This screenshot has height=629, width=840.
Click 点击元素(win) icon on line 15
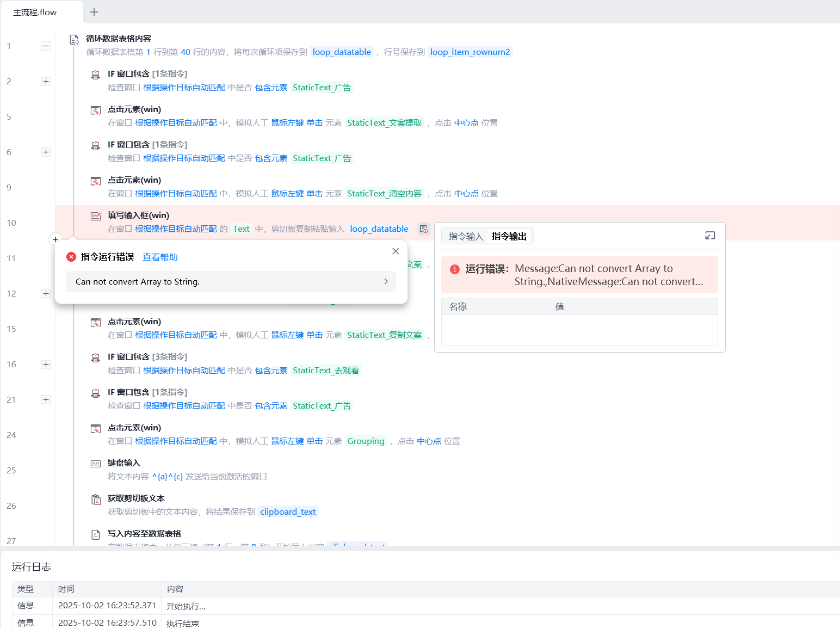click(x=96, y=323)
